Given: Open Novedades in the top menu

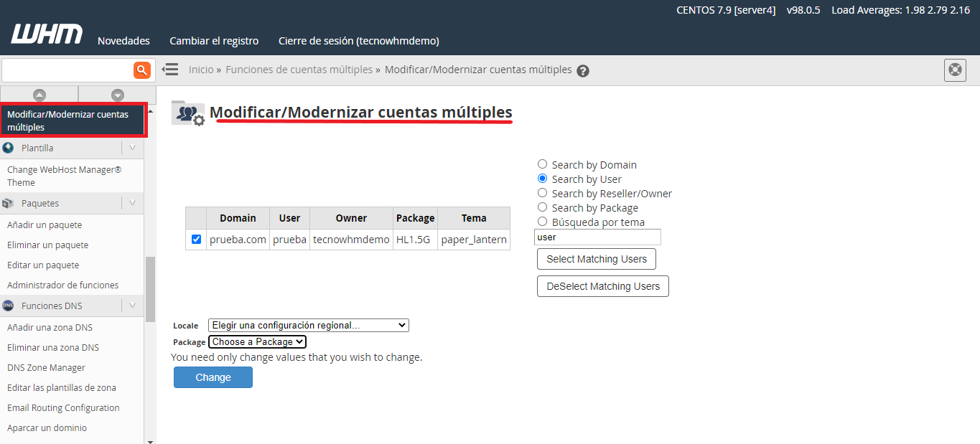Looking at the screenshot, I should (x=123, y=41).
